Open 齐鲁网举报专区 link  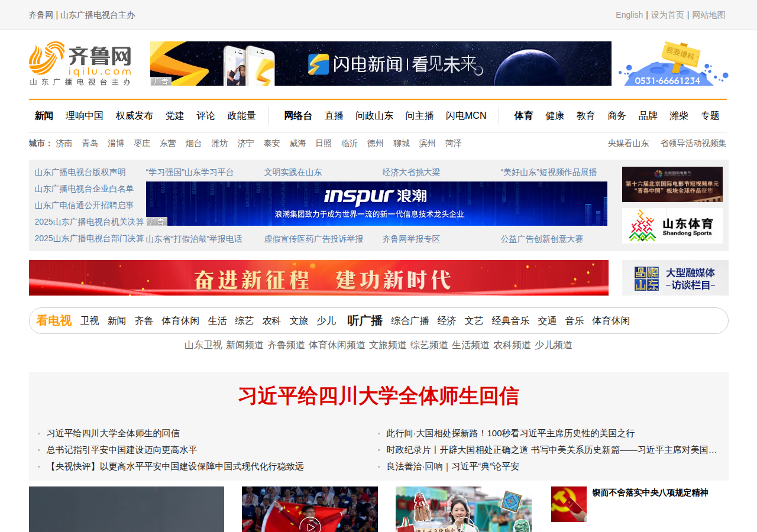(x=412, y=239)
